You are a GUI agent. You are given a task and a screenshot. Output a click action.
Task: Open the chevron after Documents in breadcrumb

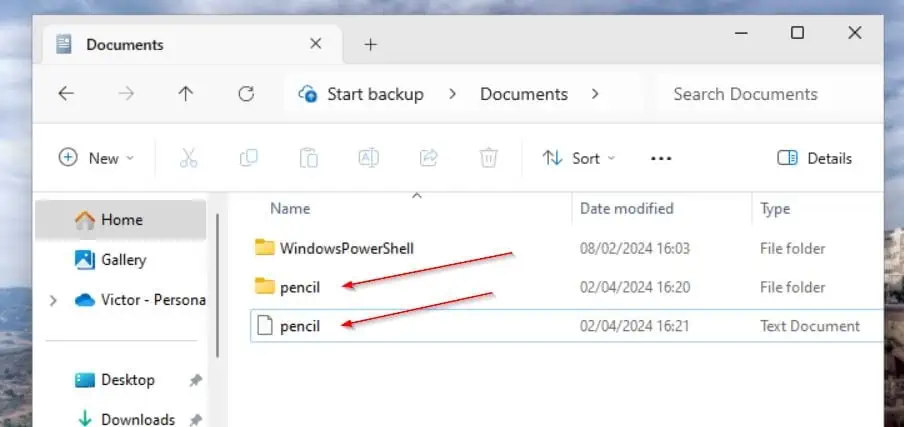(595, 94)
